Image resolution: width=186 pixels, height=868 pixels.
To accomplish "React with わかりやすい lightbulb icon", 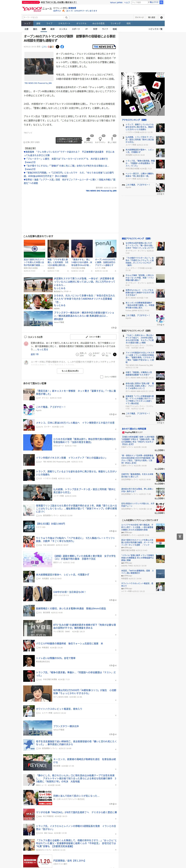I will point(100,139).
